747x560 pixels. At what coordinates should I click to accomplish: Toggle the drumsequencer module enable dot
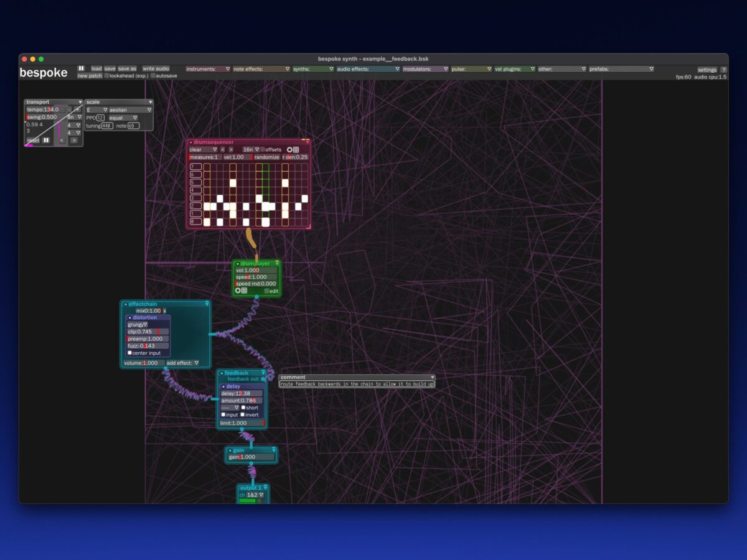click(x=191, y=142)
